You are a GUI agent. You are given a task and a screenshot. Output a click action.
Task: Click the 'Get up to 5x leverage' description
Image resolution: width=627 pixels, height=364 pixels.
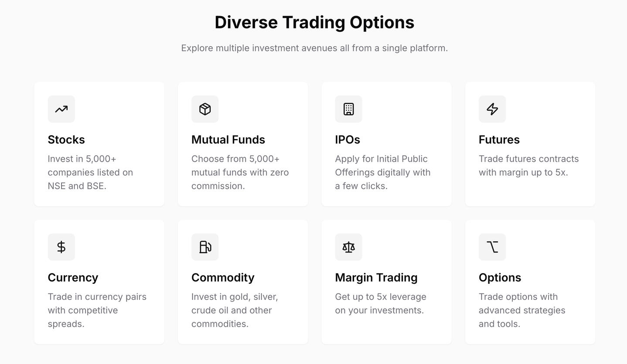point(381,303)
